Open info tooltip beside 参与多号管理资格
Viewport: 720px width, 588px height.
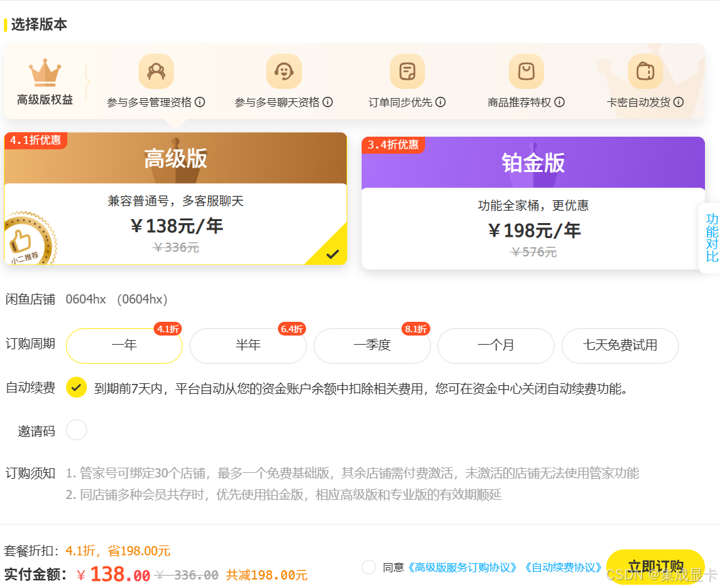point(199,102)
